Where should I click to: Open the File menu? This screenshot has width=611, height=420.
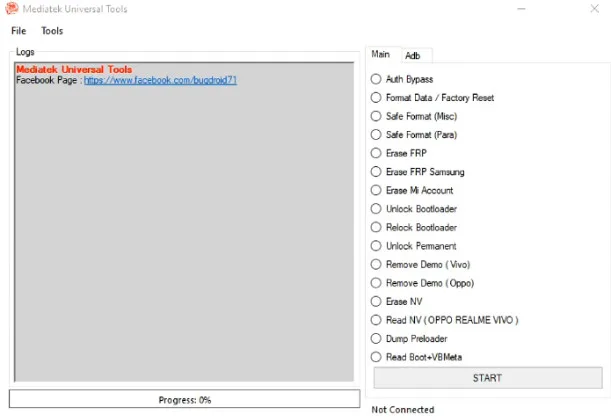(x=19, y=31)
